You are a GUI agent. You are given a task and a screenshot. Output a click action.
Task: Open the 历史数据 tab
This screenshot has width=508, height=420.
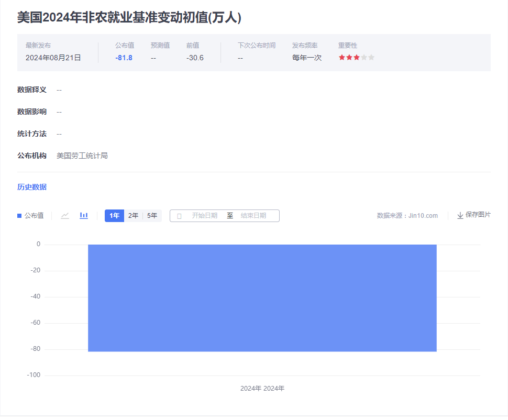[x=32, y=187]
